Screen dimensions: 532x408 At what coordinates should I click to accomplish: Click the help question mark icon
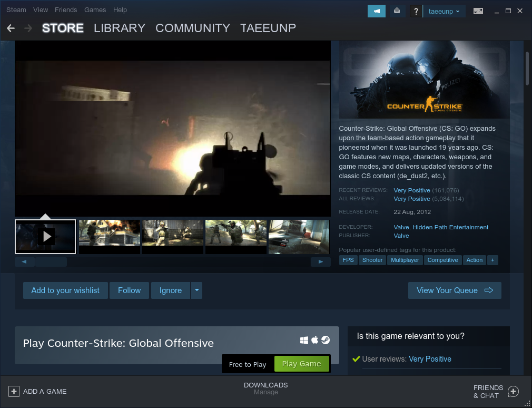(416, 11)
